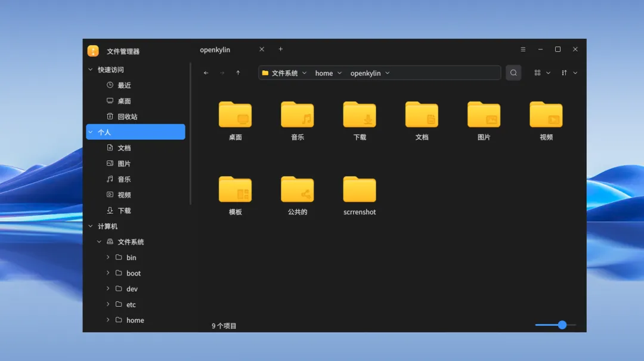Select the openkylin tab
The image size is (644, 361).
click(215, 50)
